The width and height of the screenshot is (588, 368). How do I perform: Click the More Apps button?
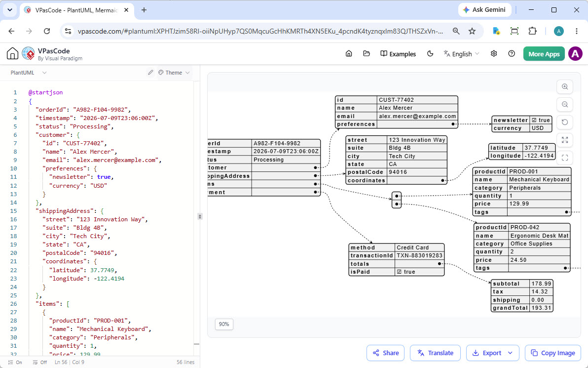544,54
